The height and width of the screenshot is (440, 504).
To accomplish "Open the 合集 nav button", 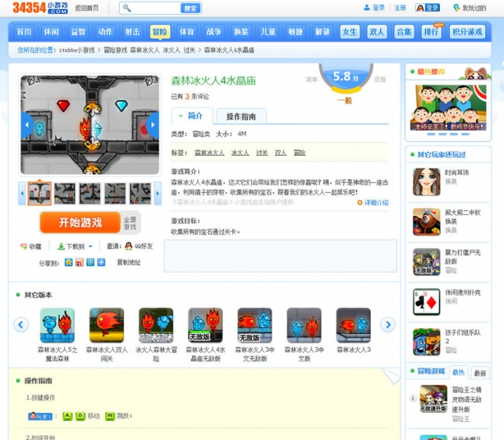I will coord(404,32).
